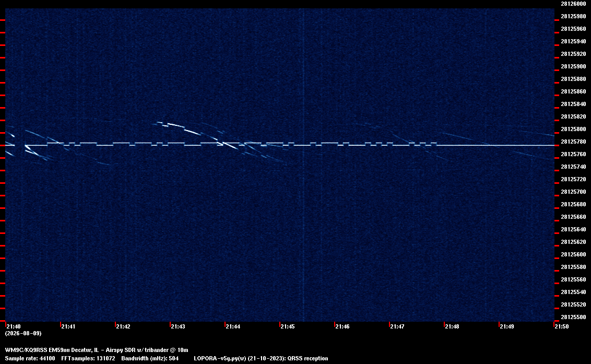Viewport: 591px width, 364px height.
Task: Click the 28125740 frequency label
Action: click(x=573, y=167)
